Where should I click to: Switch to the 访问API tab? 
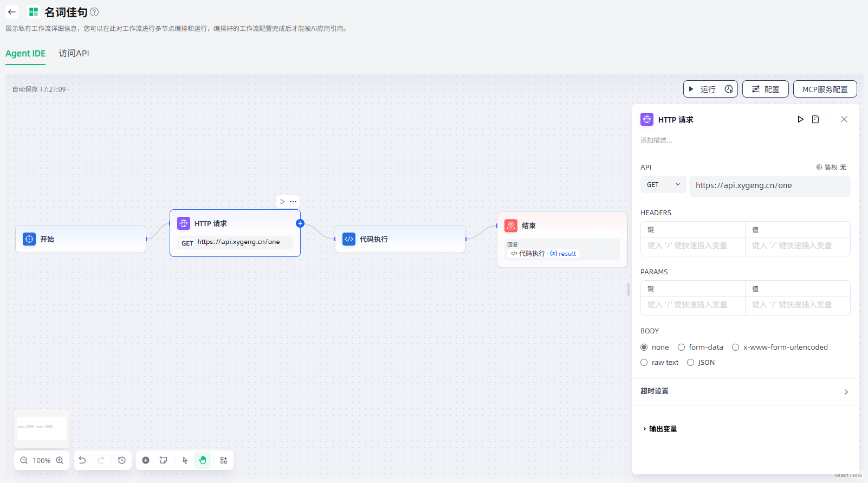pos(74,53)
